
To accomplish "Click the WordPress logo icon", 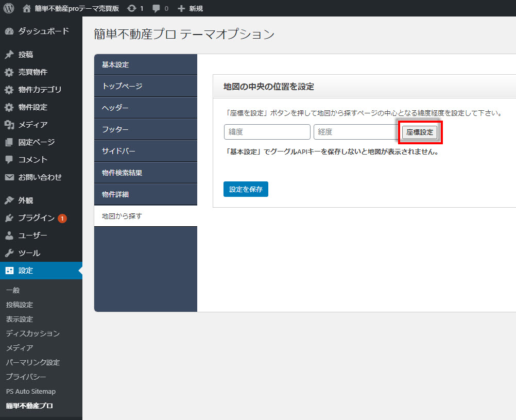I will (9, 8).
